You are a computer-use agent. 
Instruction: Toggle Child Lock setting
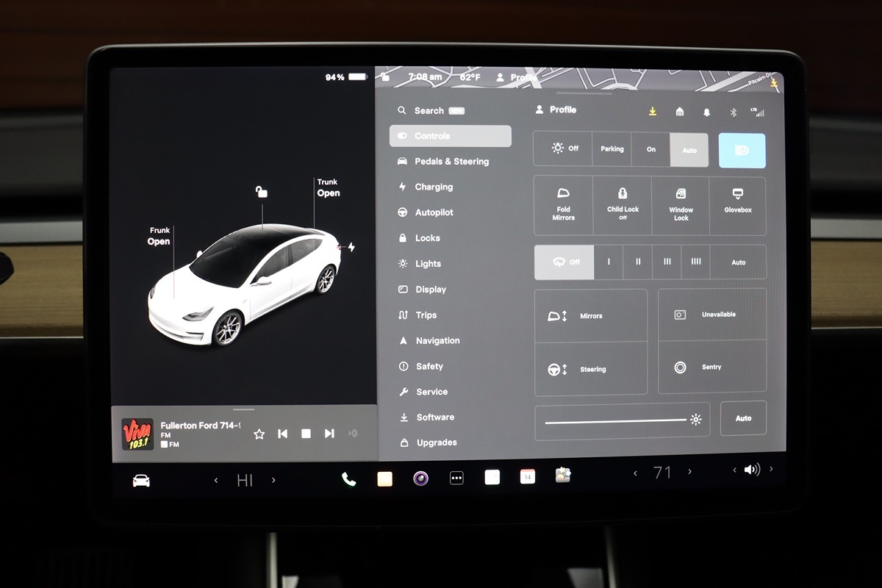(623, 205)
